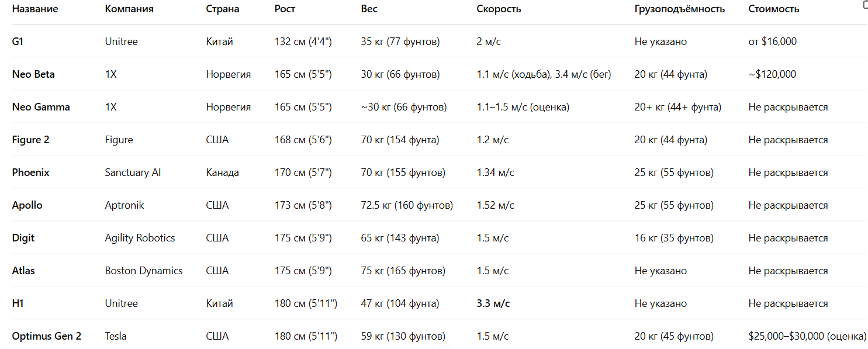Click the Страна column header

(223, 9)
